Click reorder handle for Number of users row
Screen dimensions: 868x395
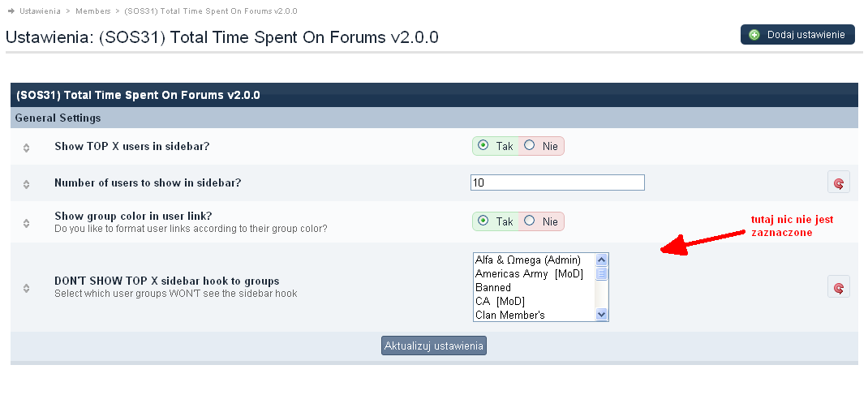point(26,184)
